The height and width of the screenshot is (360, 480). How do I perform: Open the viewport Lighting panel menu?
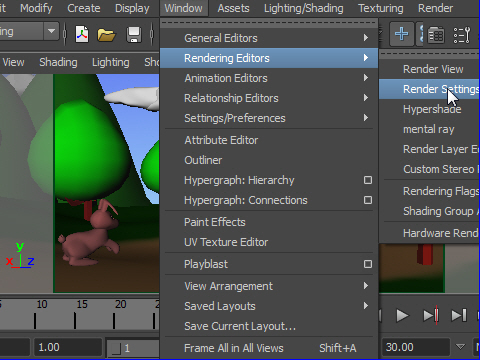pyautogui.click(x=111, y=62)
